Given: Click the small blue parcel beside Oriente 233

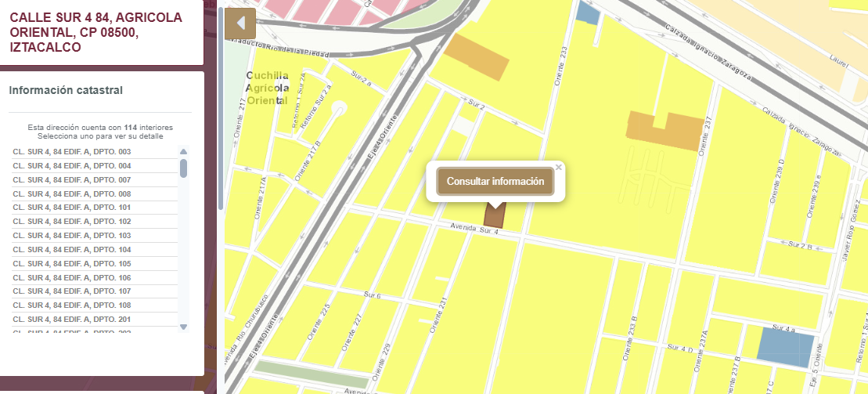Looking at the screenshot, I should [x=587, y=13].
